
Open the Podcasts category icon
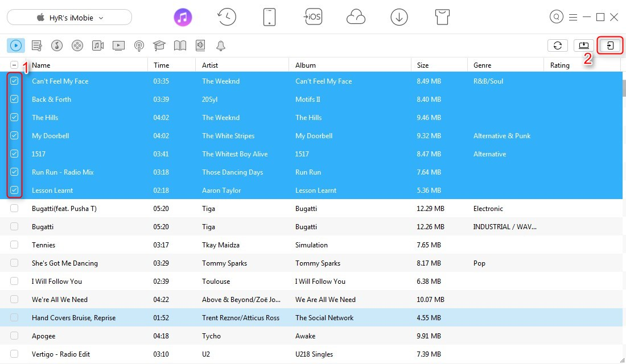(x=139, y=46)
